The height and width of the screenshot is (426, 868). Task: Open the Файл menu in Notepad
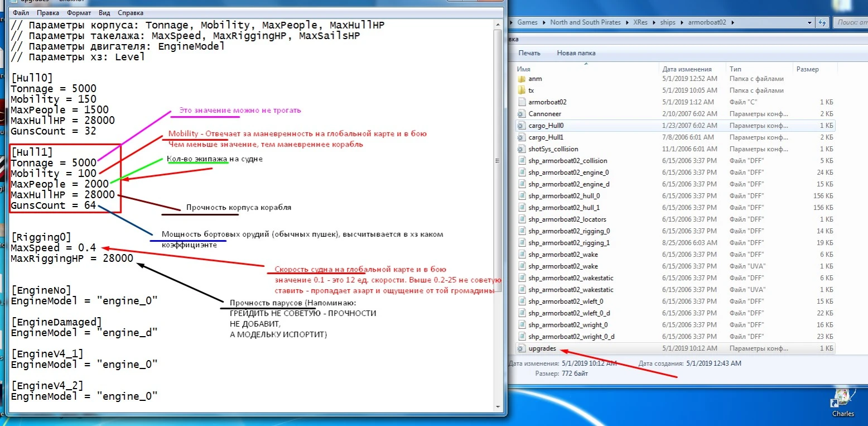click(21, 12)
